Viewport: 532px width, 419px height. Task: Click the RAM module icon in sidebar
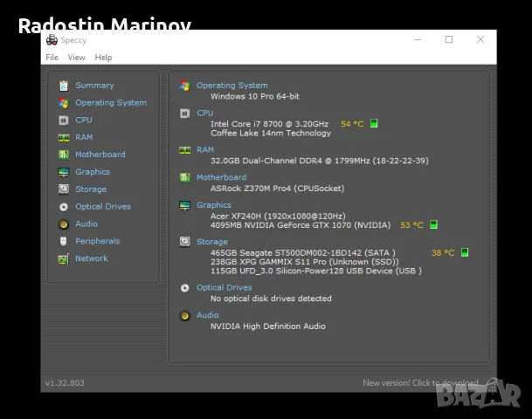tap(64, 138)
